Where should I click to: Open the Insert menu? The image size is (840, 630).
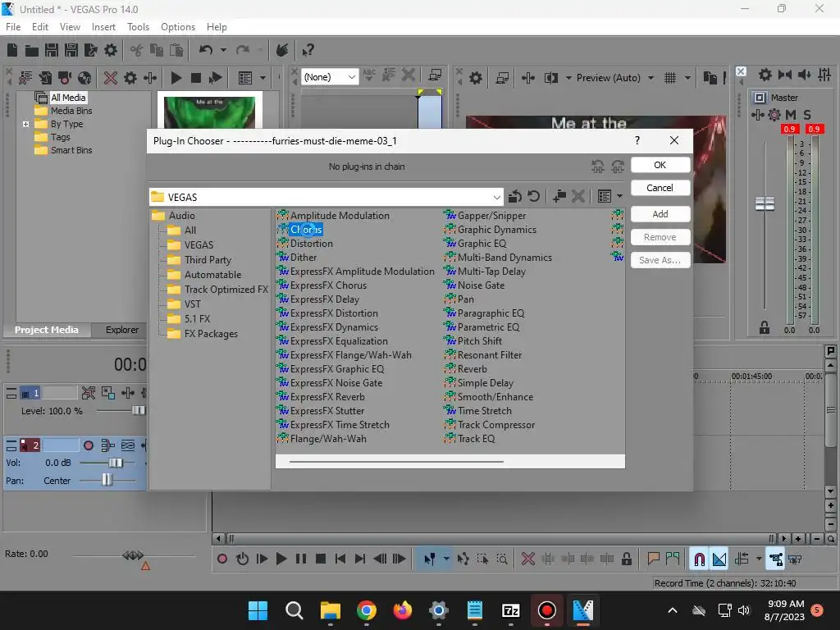(103, 27)
